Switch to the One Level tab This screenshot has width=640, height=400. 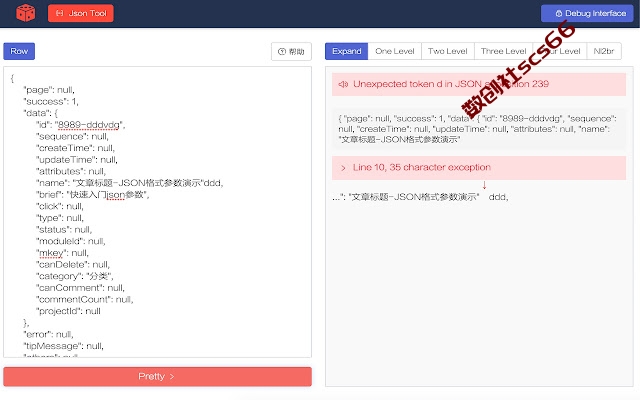pyautogui.click(x=395, y=51)
